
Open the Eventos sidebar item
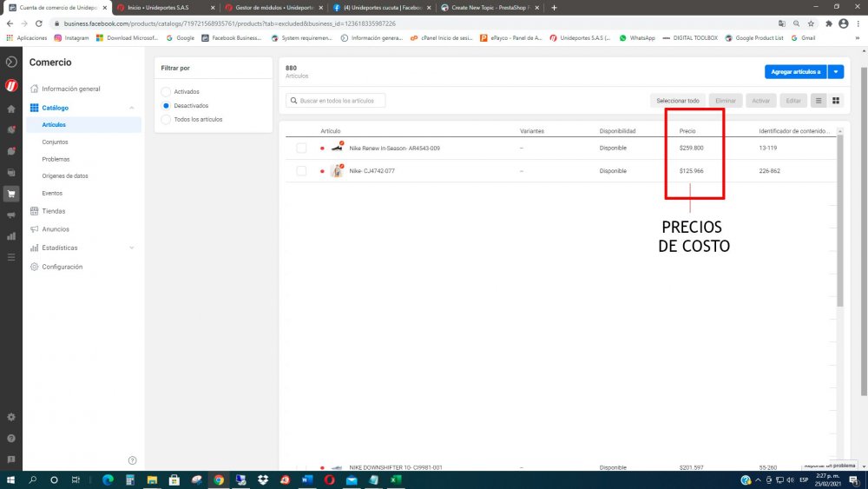pos(52,193)
